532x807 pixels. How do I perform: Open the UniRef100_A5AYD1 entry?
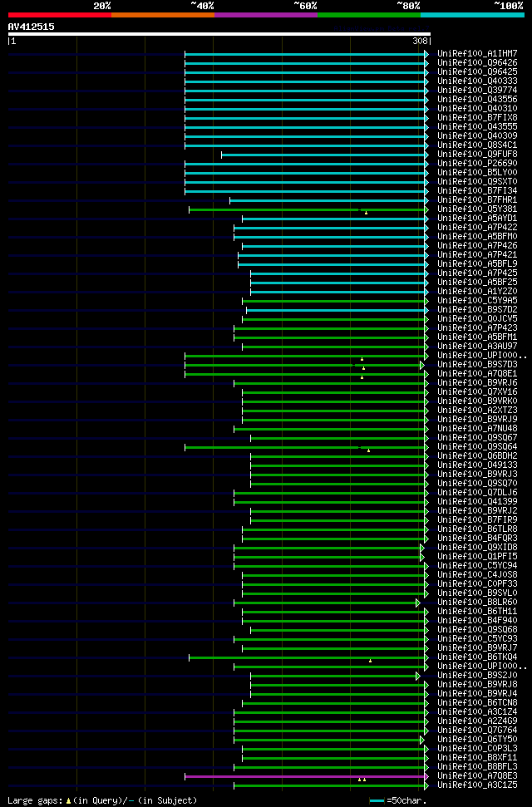[x=477, y=219]
